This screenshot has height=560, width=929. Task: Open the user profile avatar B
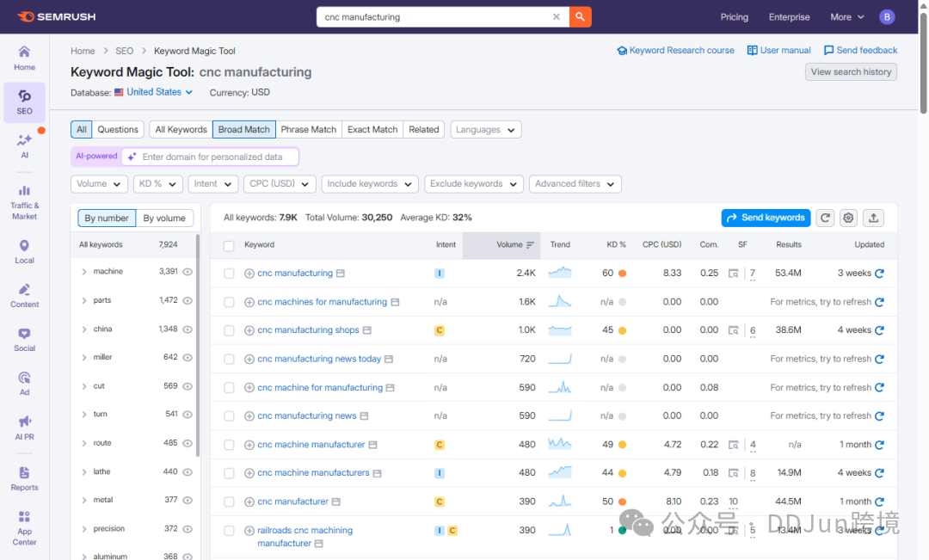pyautogui.click(x=887, y=16)
